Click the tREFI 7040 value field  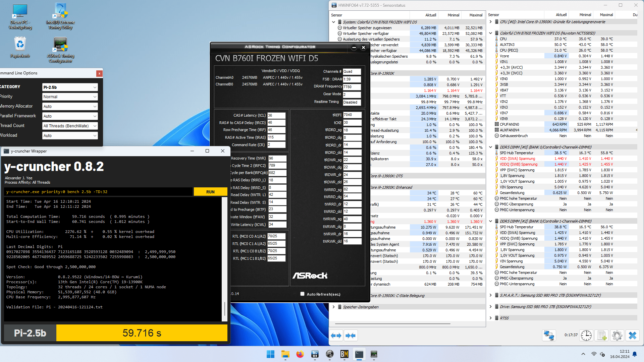point(352,115)
